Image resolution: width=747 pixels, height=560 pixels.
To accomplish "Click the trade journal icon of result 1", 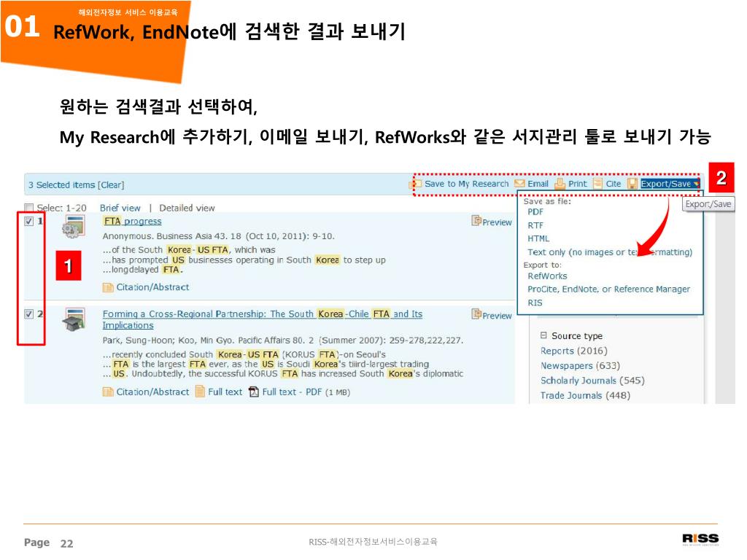I will 74,226.
